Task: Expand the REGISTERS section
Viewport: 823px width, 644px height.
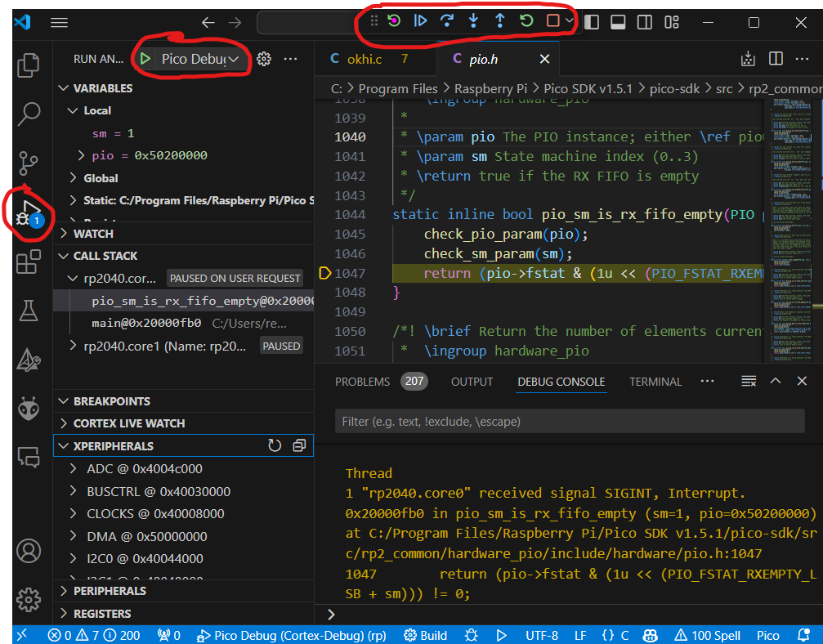Action: (x=64, y=613)
